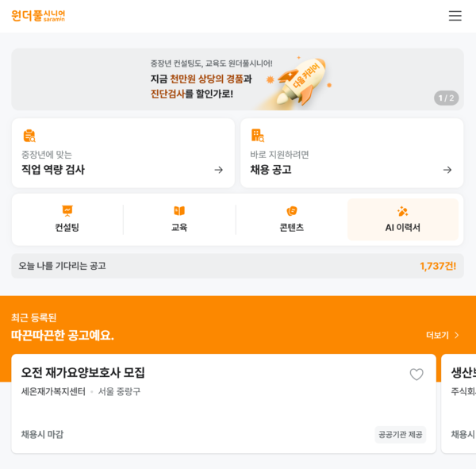Open the 오전 재가요양보호사 모집 job title
Screen dimensions: 476x469
pos(83,372)
